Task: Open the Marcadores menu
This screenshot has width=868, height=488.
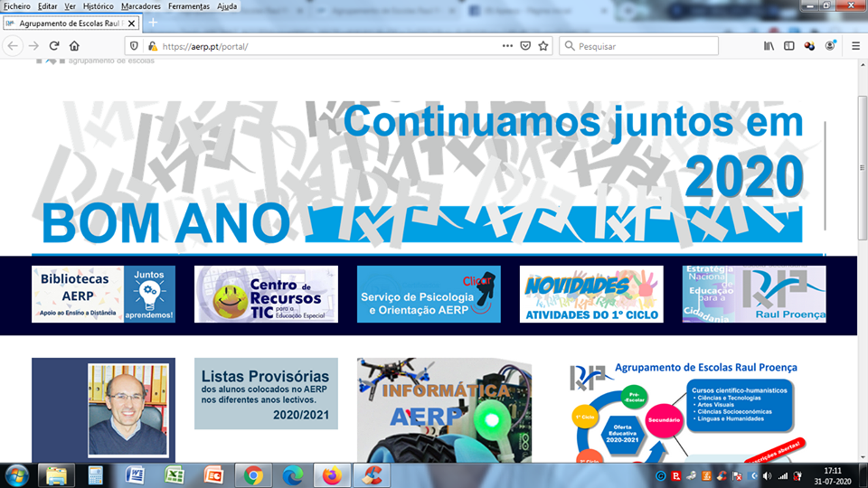Action: coord(141,6)
